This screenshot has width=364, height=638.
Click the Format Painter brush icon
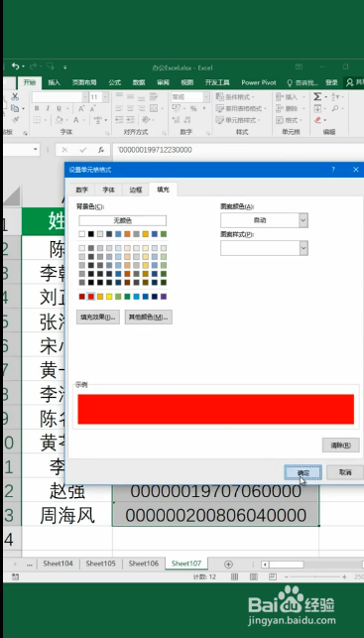tap(15, 120)
